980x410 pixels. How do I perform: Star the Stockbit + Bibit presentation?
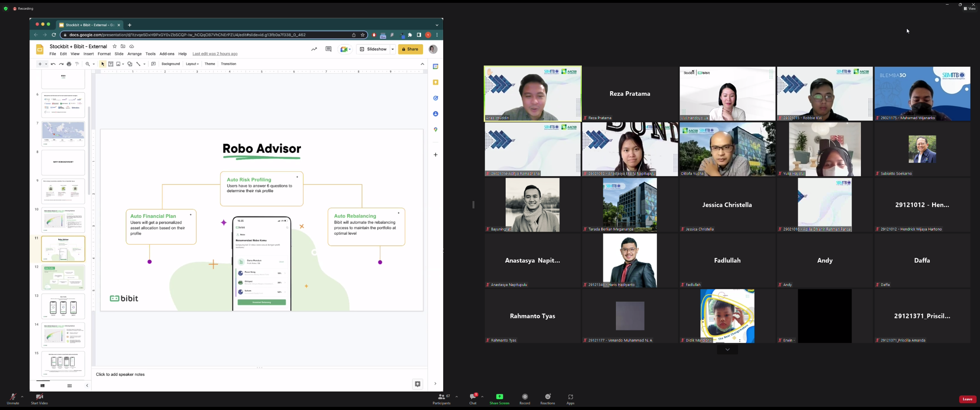115,46
